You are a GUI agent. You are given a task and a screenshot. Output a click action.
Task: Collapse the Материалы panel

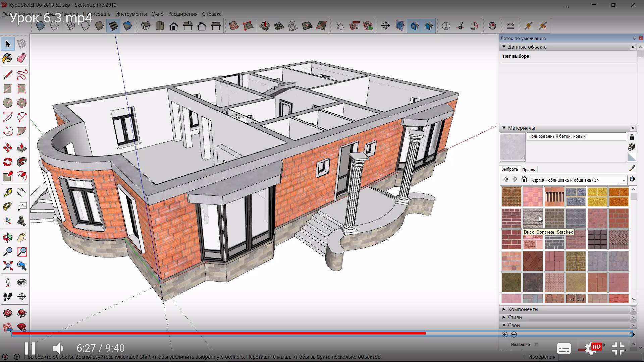[504, 128]
